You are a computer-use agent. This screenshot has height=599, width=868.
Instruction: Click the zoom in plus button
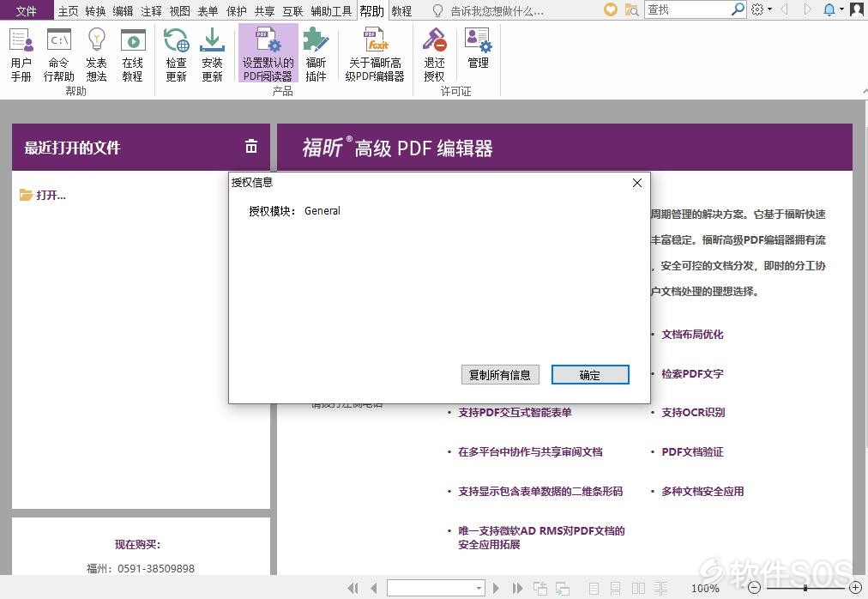coord(856,587)
